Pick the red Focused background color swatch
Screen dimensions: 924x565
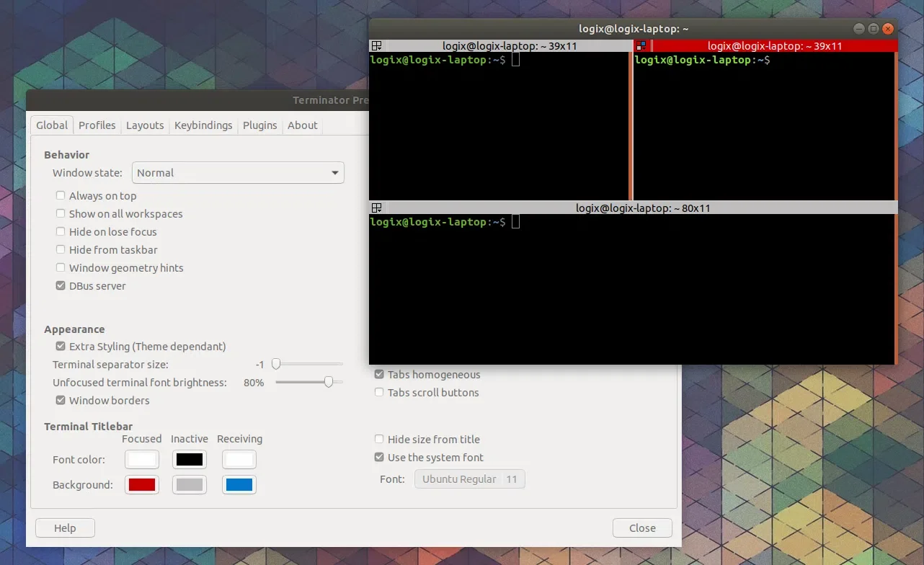(x=142, y=485)
